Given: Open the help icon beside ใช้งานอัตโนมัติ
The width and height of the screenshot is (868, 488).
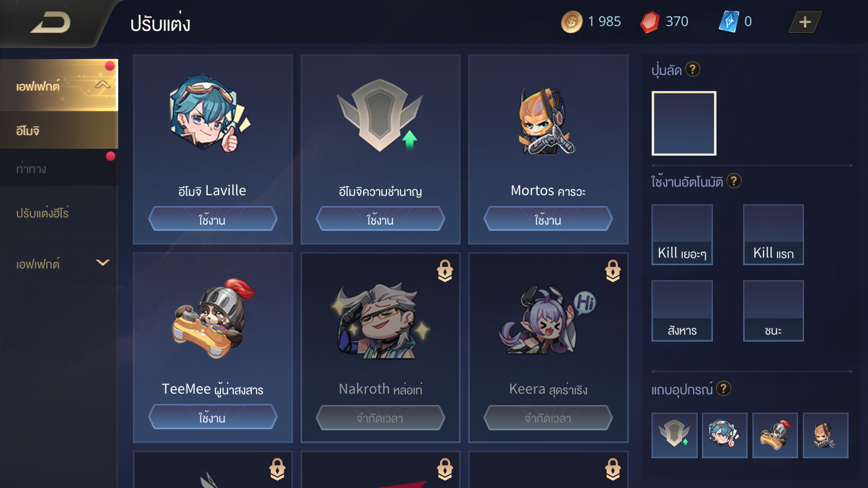Looking at the screenshot, I should pyautogui.click(x=734, y=181).
